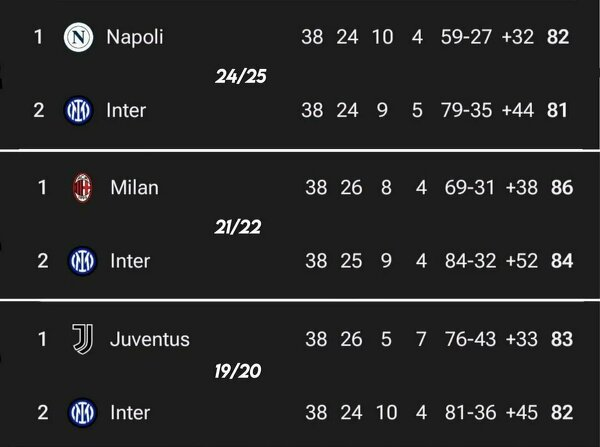This screenshot has height=447, width=600.
Task: Click the AC Milan club crest
Action: point(82,187)
